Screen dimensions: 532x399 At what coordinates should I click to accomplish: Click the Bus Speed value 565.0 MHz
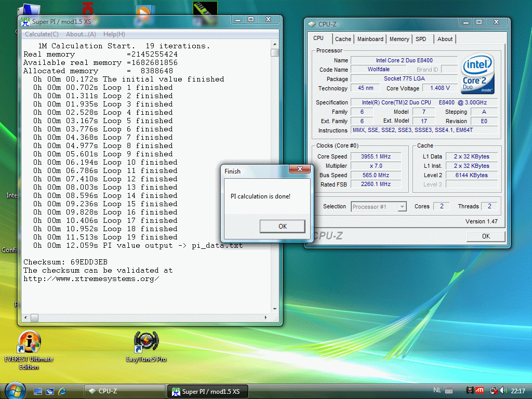pyautogui.click(x=376, y=175)
